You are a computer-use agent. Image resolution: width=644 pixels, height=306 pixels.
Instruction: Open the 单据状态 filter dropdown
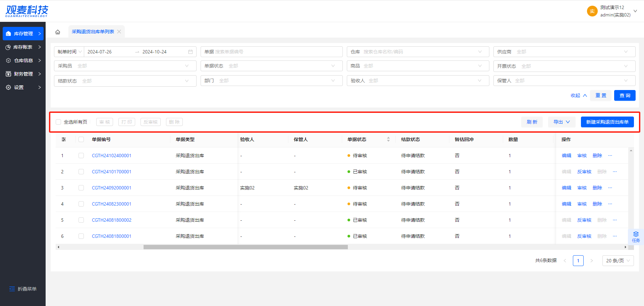[271, 66]
